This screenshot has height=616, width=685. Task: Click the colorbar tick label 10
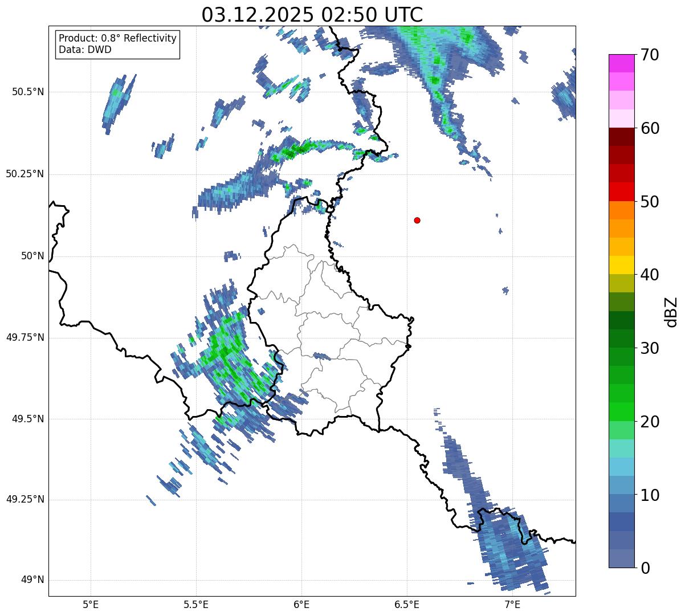tap(650, 495)
